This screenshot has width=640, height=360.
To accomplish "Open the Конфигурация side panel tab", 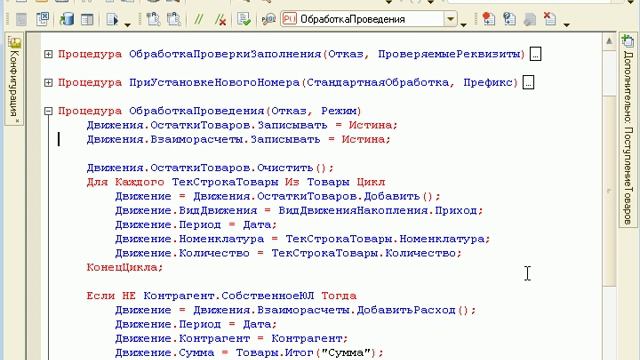I will pos(14,80).
